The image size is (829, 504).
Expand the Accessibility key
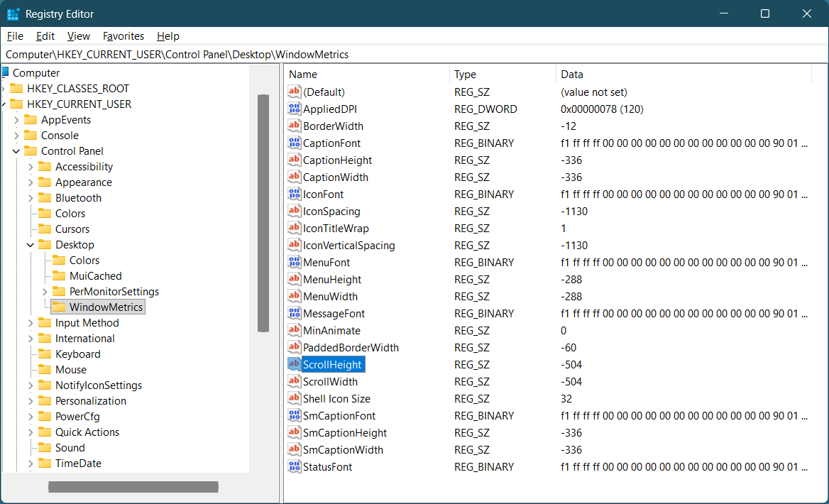tap(31, 167)
